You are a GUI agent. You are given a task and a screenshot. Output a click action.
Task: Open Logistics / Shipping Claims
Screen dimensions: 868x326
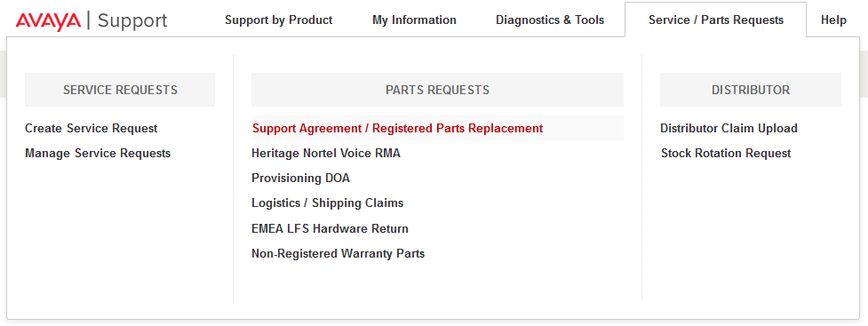(x=327, y=203)
